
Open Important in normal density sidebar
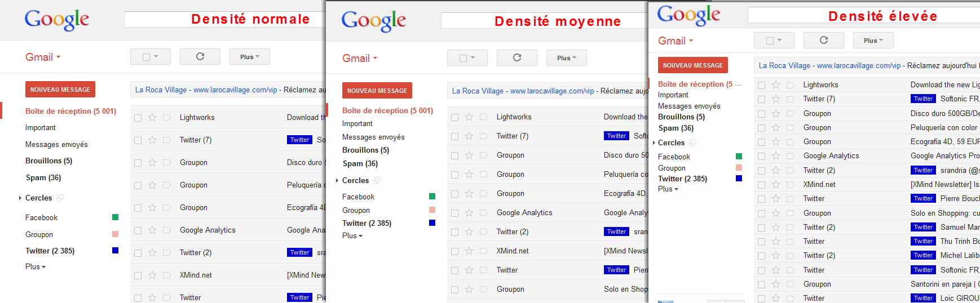[41, 127]
